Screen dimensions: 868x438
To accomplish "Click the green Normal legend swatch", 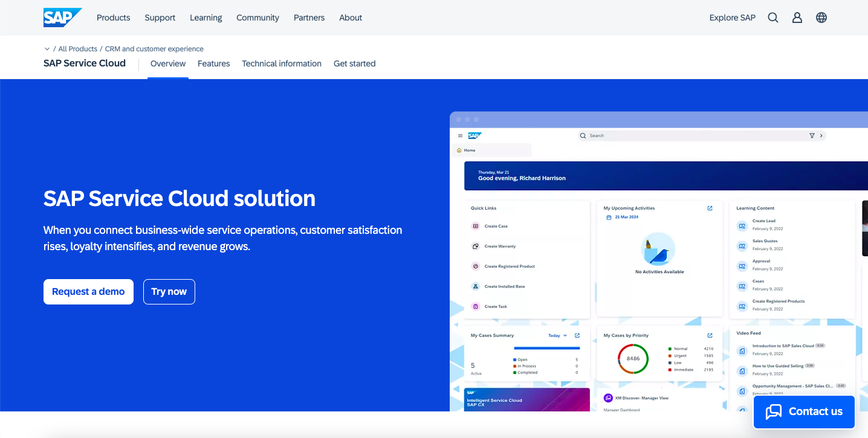I will point(670,349).
